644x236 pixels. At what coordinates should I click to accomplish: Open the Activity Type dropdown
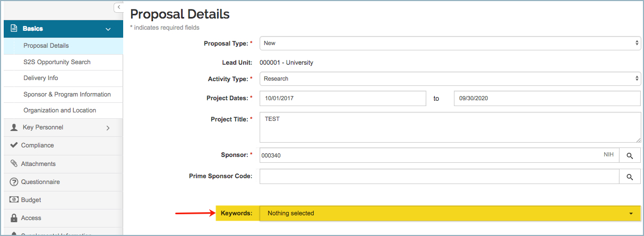450,78
